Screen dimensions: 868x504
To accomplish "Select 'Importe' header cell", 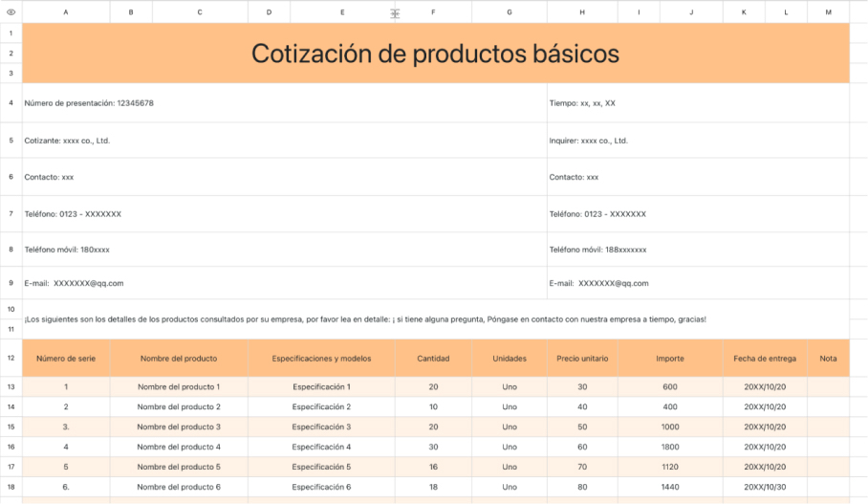I will point(670,359).
